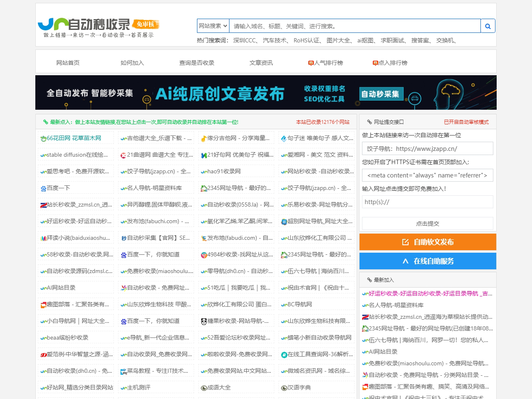Click the 66花田网 favicon icon
The image size is (532, 399).
43,138
